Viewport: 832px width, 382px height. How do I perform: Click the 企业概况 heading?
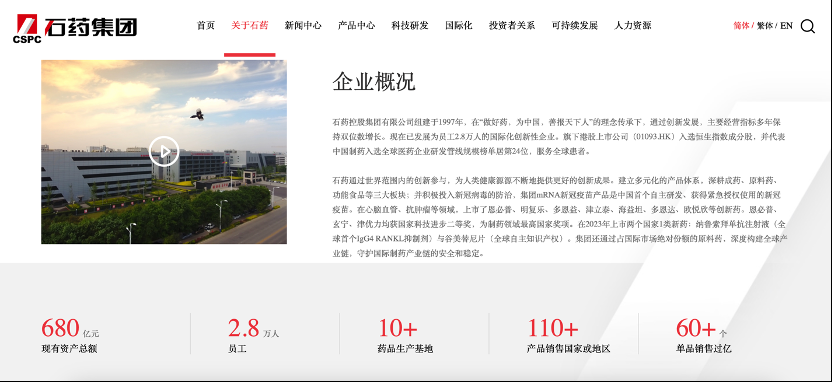(x=374, y=81)
